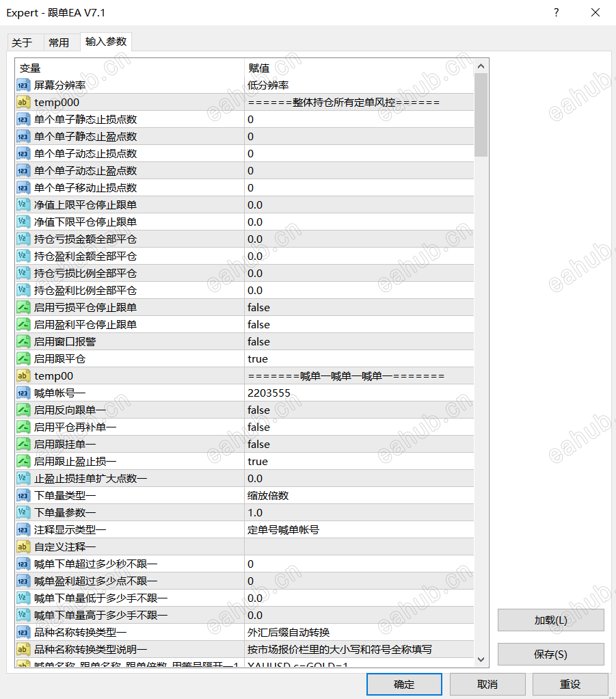Click the scroll down arrow
The image size is (616, 699).
coord(481,659)
